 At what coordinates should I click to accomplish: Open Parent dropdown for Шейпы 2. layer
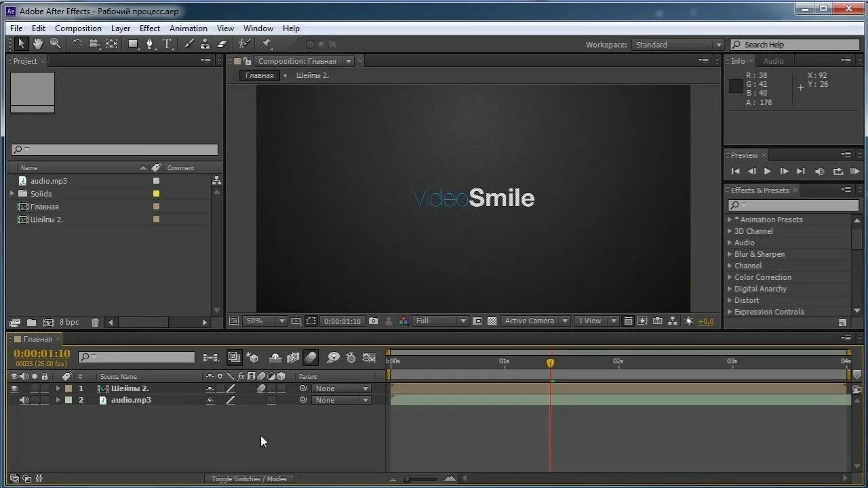pos(342,388)
